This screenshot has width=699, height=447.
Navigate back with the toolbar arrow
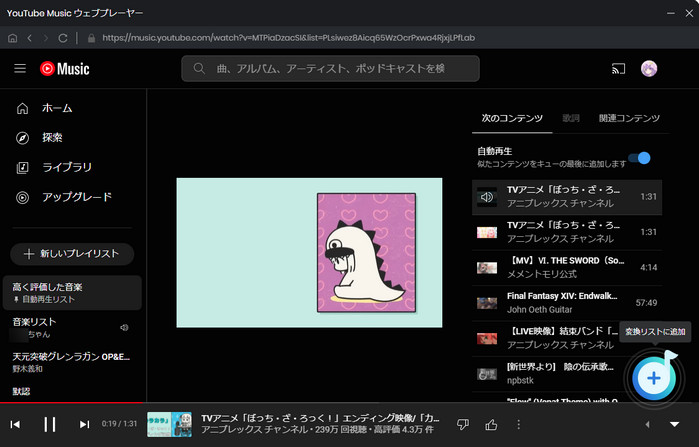tap(29, 38)
